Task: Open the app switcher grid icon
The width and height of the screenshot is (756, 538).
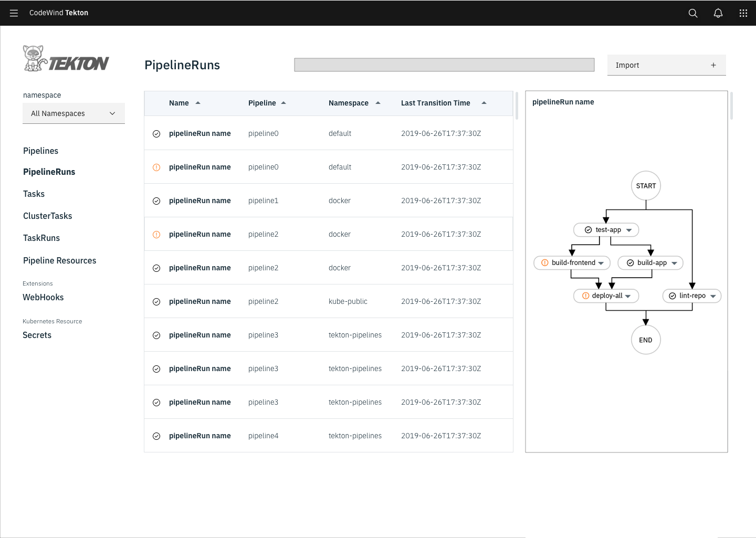Action: coord(743,13)
